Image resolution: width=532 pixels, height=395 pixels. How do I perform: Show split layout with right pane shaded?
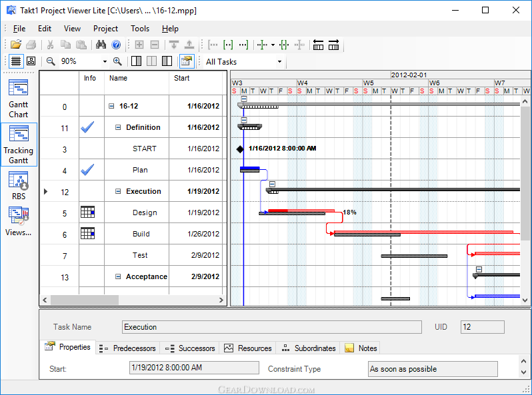[x=137, y=61]
